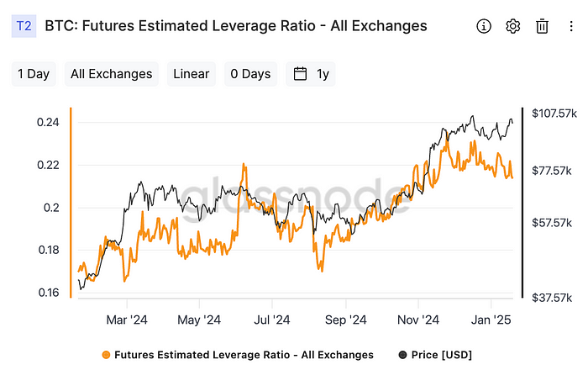588x370 pixels.
Task: Click the orange left y-axis bar
Action: click(x=71, y=203)
